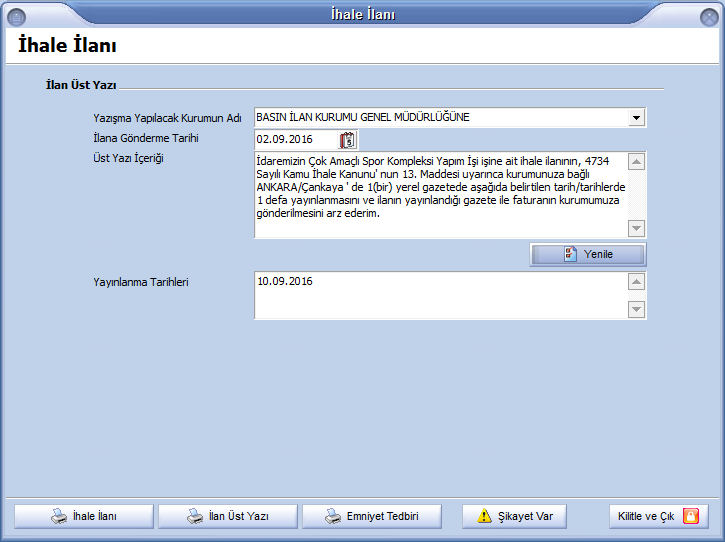The width and height of the screenshot is (725, 542).
Task: Click the system menu icon in title bar's left corner
Action: click(x=14, y=13)
